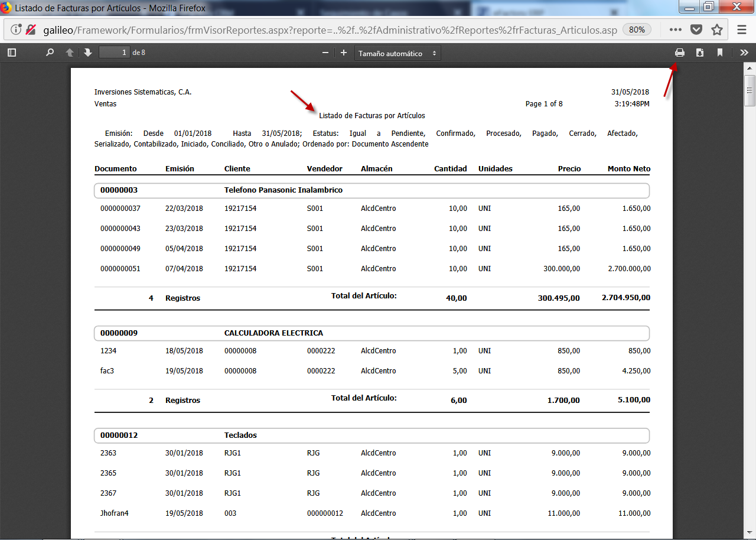Click the Pocket save icon
756x540 pixels.
point(696,30)
